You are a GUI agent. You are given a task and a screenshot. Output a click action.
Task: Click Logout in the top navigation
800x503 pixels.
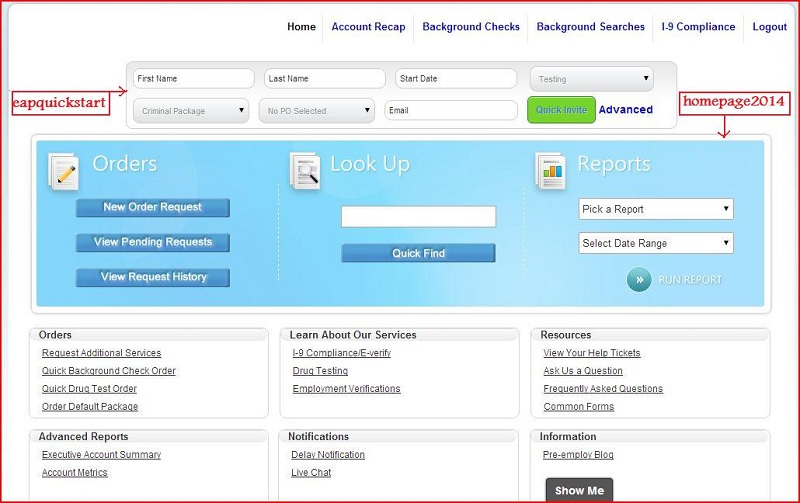pyautogui.click(x=770, y=27)
